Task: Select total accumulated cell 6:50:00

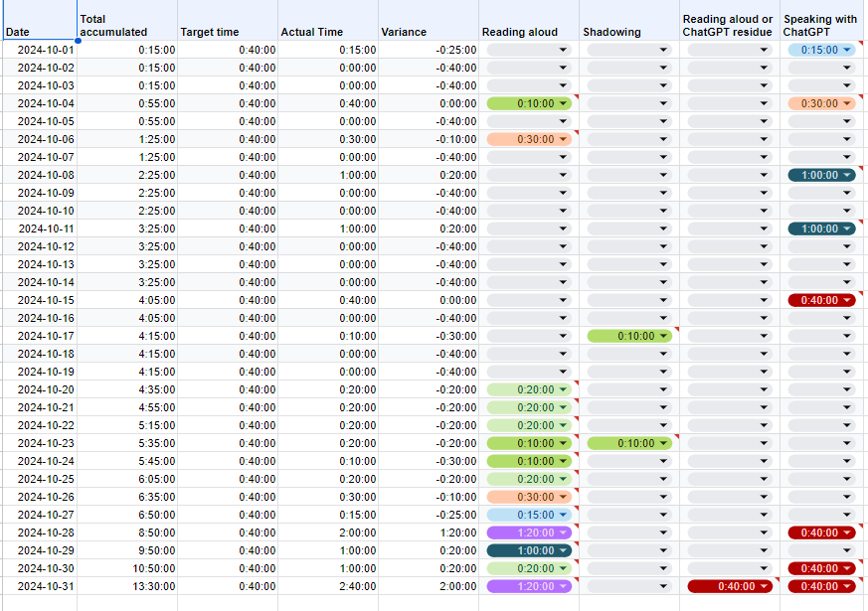Action: point(127,515)
